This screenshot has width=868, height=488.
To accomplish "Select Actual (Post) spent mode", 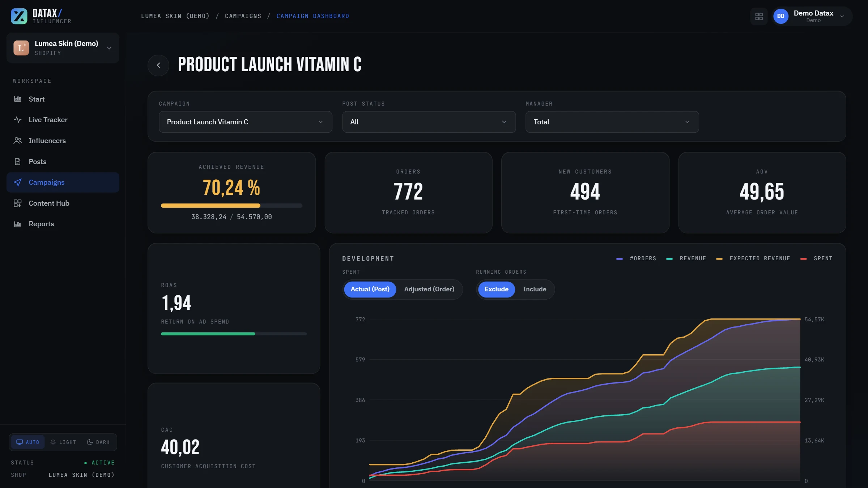I will point(370,289).
